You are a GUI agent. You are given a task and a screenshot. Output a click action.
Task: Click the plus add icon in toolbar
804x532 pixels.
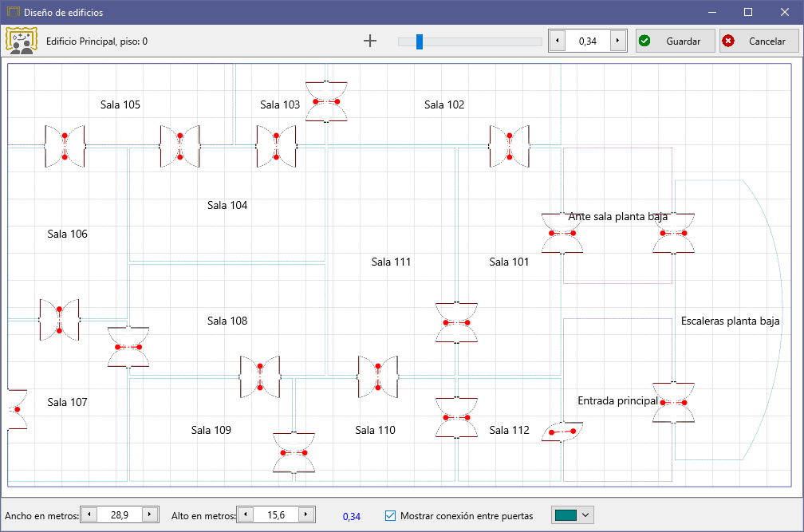[370, 41]
